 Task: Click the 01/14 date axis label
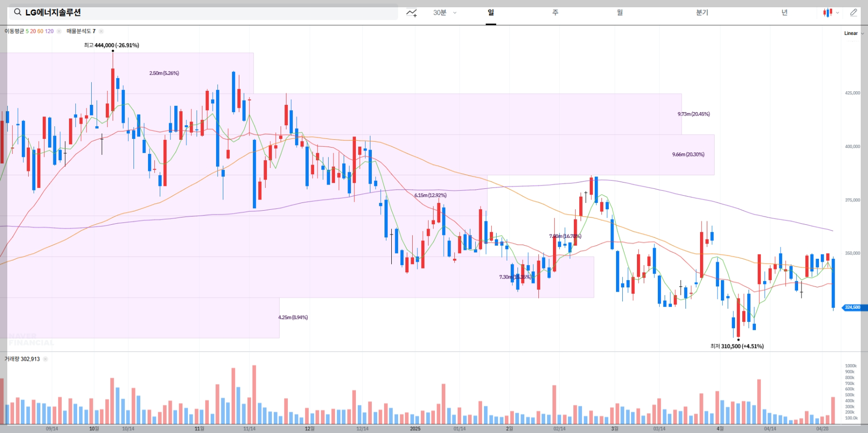460,429
